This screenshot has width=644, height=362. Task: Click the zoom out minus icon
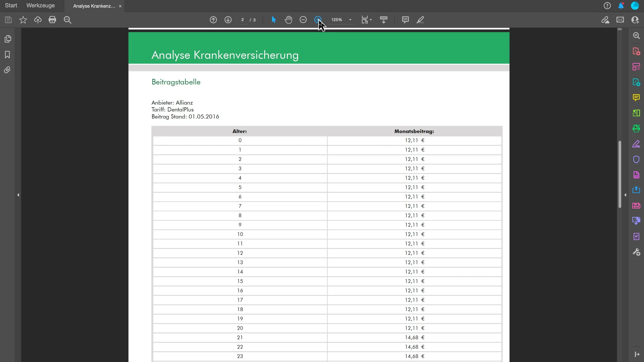303,20
